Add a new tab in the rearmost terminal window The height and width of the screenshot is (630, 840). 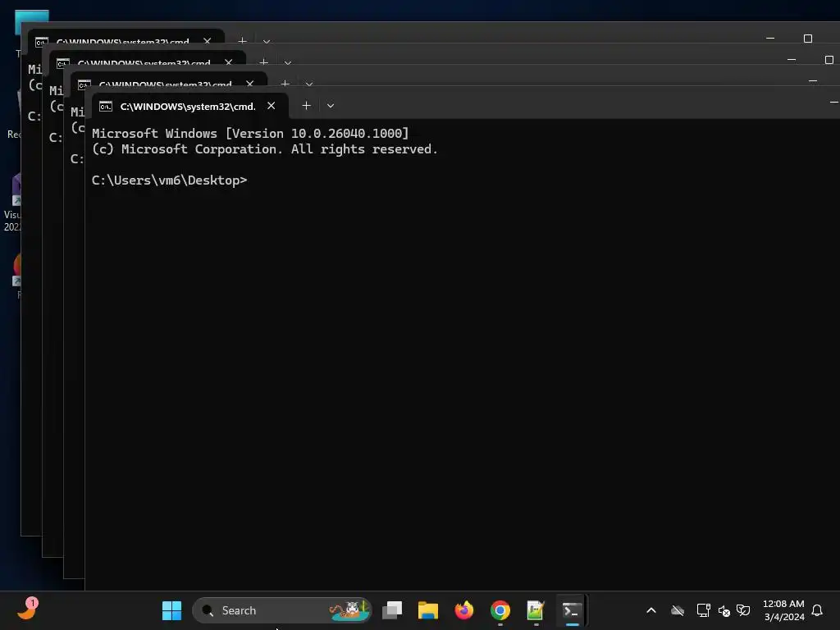pos(242,41)
